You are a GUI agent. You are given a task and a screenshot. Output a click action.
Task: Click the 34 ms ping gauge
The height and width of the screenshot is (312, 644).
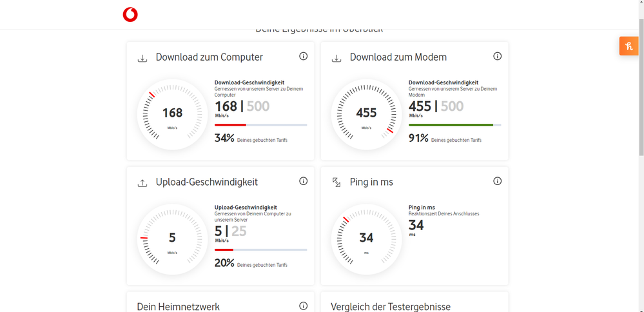point(366,239)
